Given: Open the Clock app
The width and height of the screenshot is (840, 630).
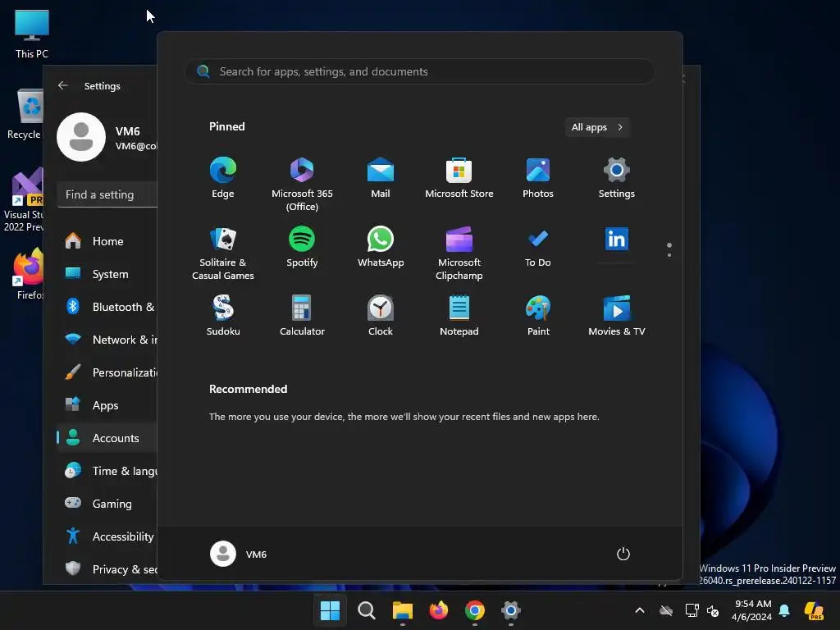Looking at the screenshot, I should [x=381, y=316].
